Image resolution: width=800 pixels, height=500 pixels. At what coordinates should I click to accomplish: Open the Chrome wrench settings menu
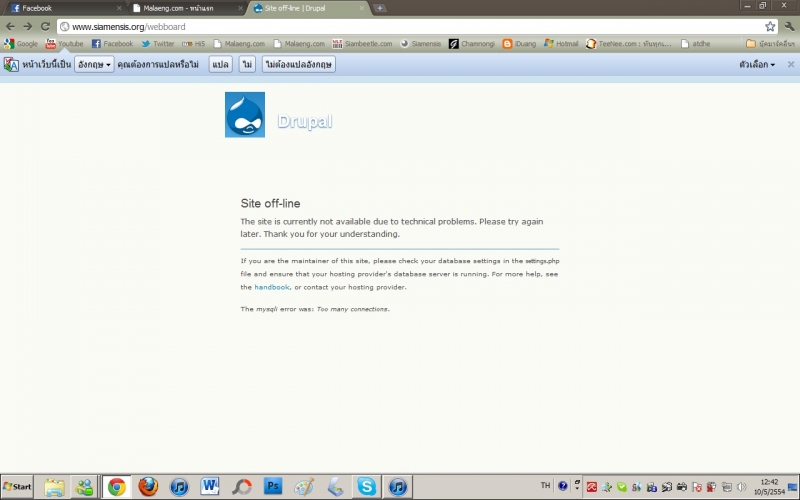click(789, 27)
